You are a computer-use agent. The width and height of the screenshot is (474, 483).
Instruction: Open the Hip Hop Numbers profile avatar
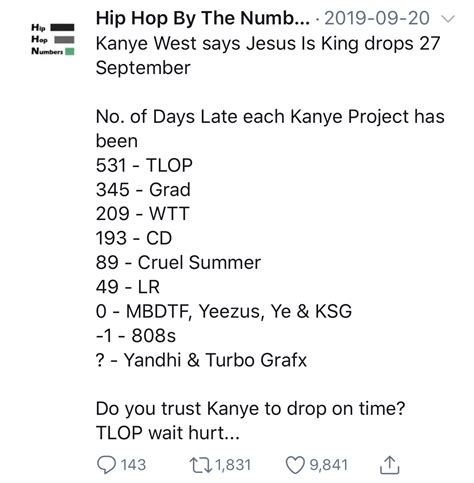(x=53, y=39)
